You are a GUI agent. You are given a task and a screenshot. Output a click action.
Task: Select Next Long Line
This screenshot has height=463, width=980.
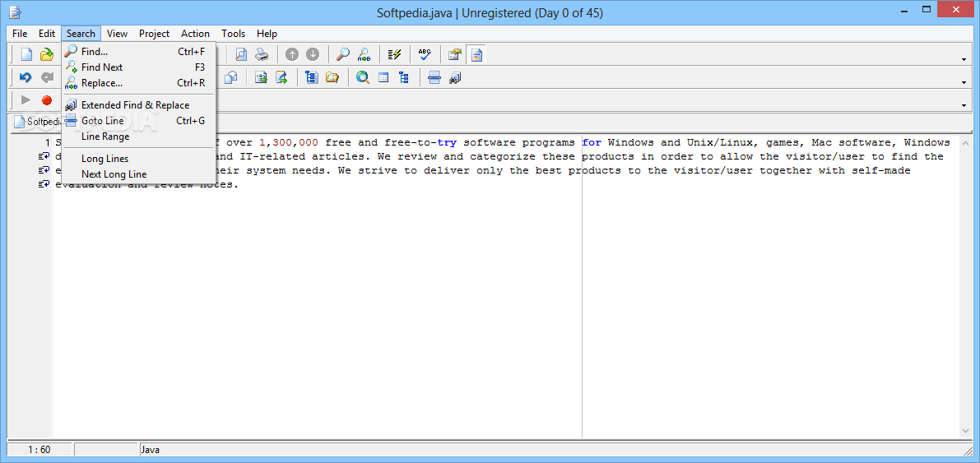point(139,175)
